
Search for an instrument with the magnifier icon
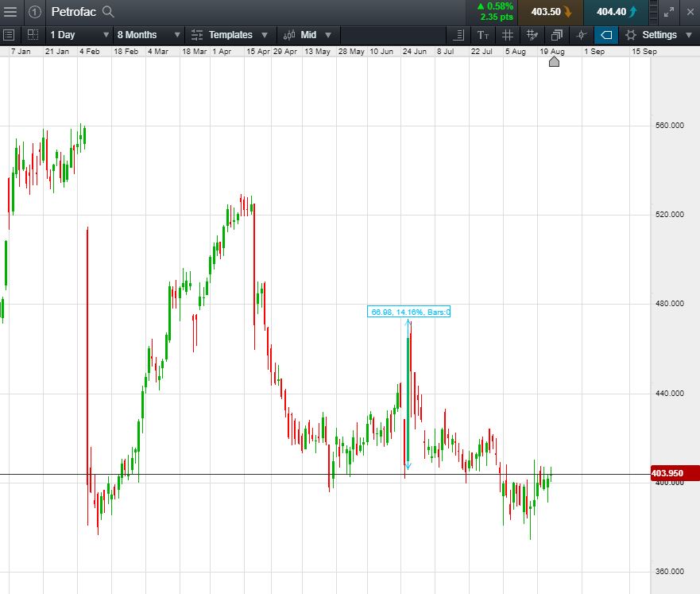(x=109, y=12)
